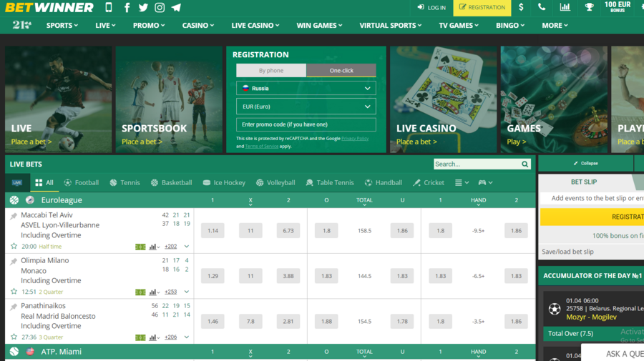Screen dimensions: 644x361
Task: Pin the Maccabi Tel Aviv match
Action: click(x=14, y=216)
